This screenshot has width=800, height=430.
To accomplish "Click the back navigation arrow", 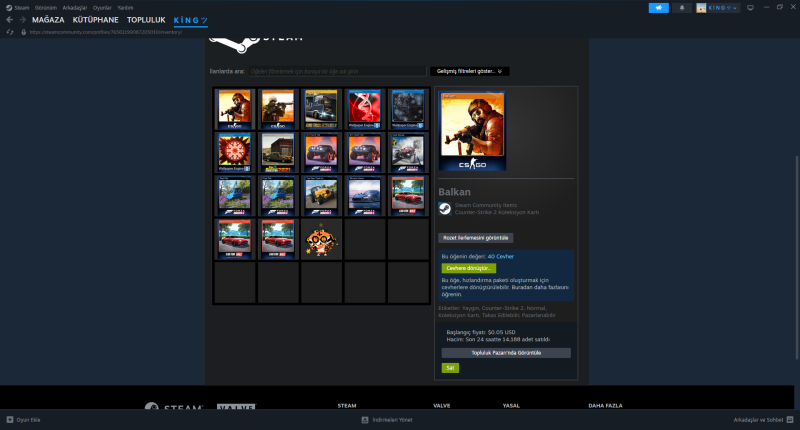I will [x=9, y=20].
